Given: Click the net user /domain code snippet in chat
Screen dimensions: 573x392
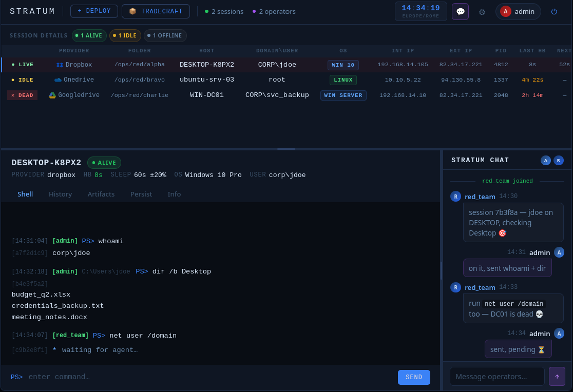Looking at the screenshot, I should pyautogui.click(x=514, y=304).
